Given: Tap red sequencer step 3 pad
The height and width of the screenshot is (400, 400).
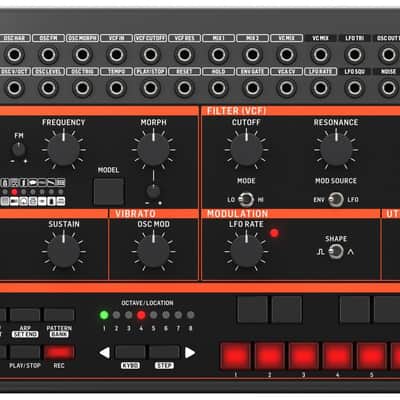Looking at the screenshot, I should point(304,356).
